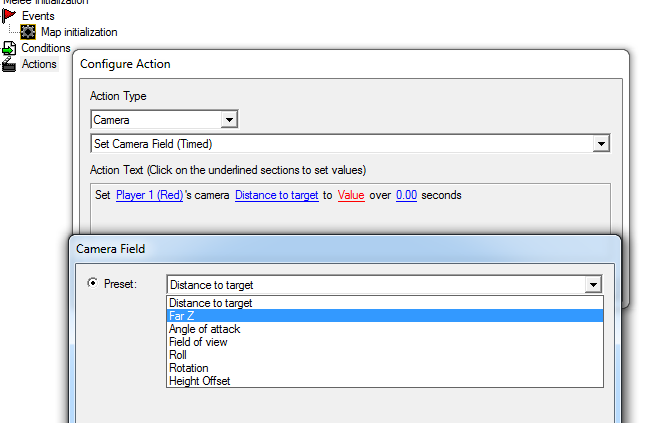
Task: Click the Conditions icon in the tree
Action: tap(10, 48)
